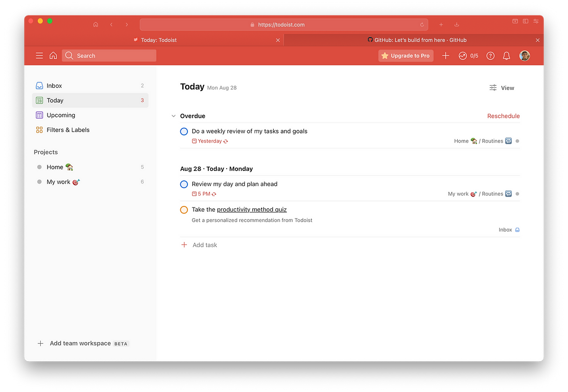Screen dimensions: 568x392
Task: Open the Home project in the sidebar
Action: (x=90, y=167)
